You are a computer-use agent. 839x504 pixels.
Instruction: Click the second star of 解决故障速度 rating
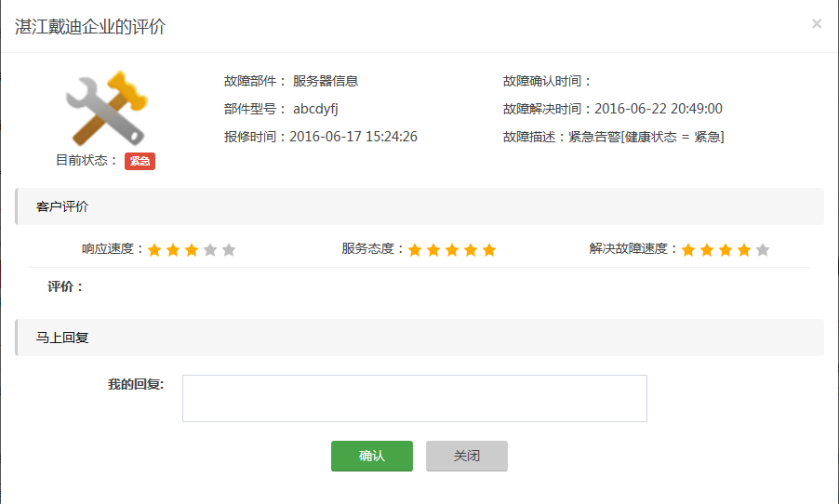point(707,250)
